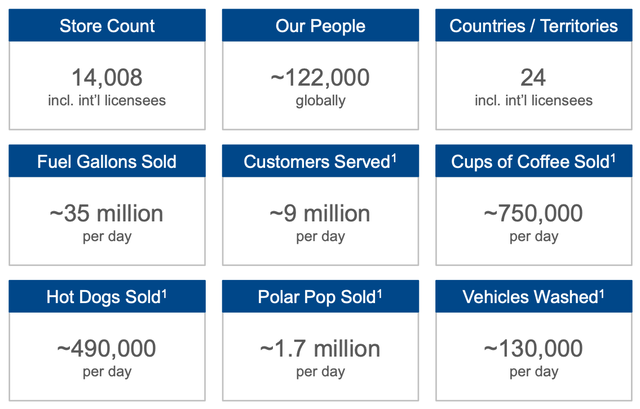
Task: Select the ~1.7 million Polar Pop value
Action: 320,349
